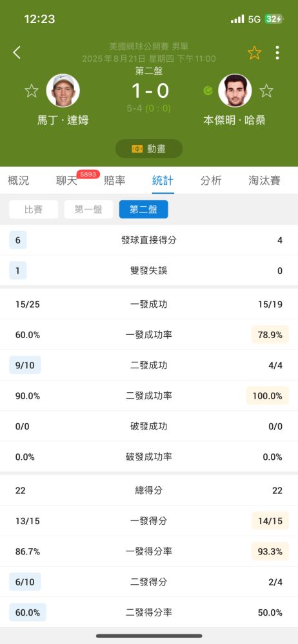The width and height of the screenshot is (298, 644).
Task: Tap the 1 - 0 set score
Action: [x=150, y=91]
